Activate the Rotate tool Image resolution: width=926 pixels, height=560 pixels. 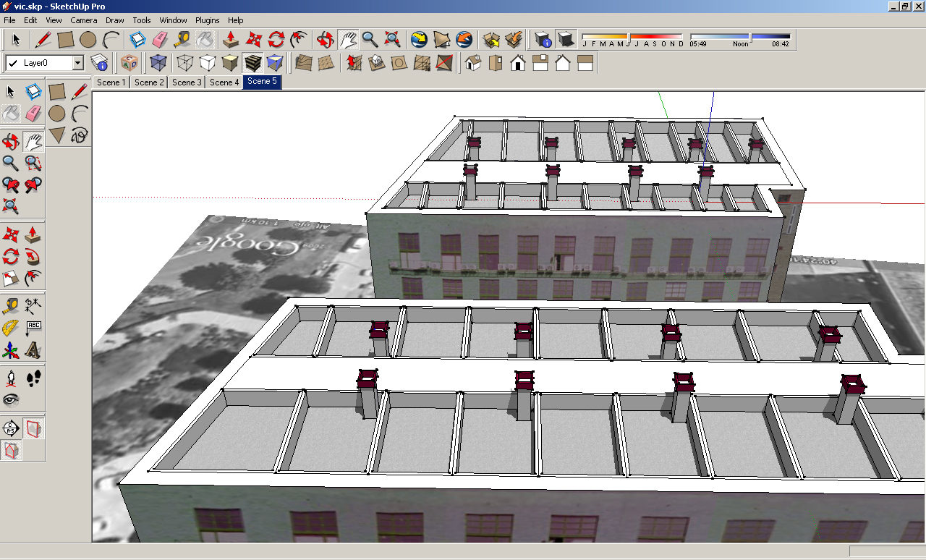click(275, 40)
